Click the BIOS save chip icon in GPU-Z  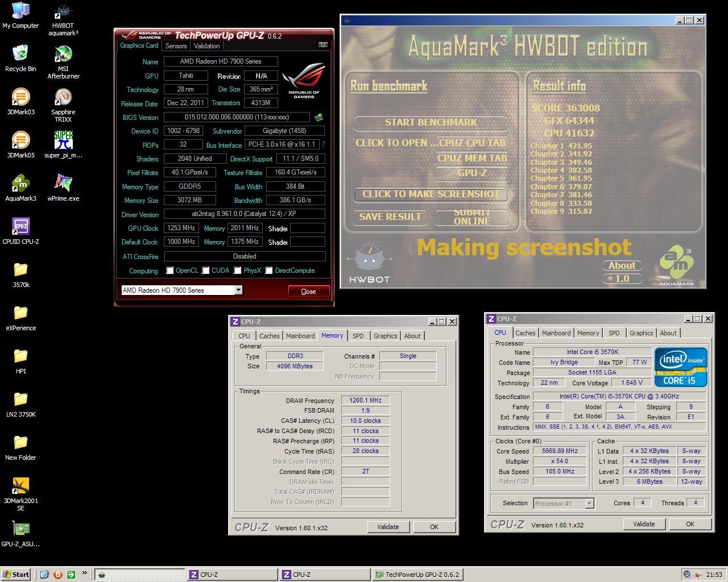(318, 117)
